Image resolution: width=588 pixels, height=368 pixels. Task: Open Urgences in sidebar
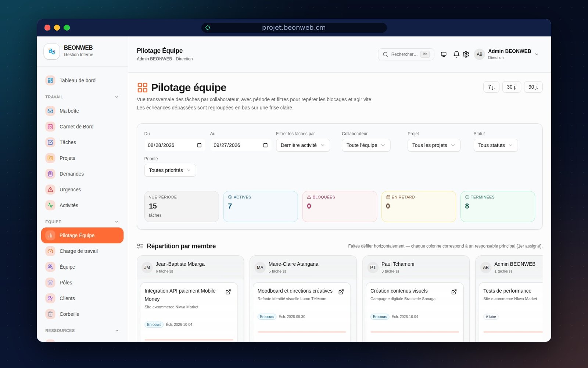82,190
